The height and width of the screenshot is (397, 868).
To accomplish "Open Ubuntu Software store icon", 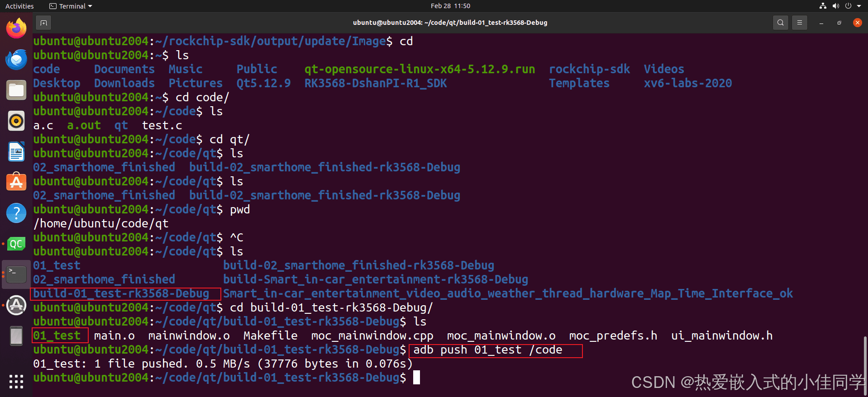I will point(16,182).
